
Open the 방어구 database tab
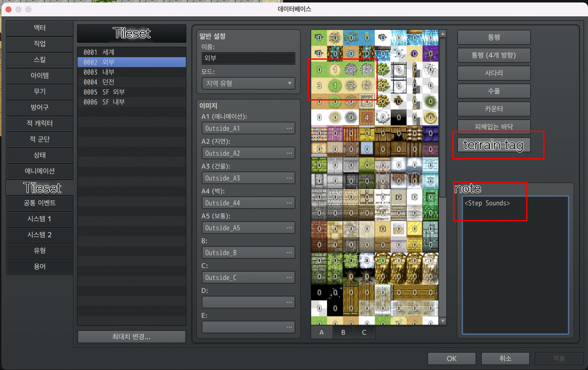click(x=40, y=107)
